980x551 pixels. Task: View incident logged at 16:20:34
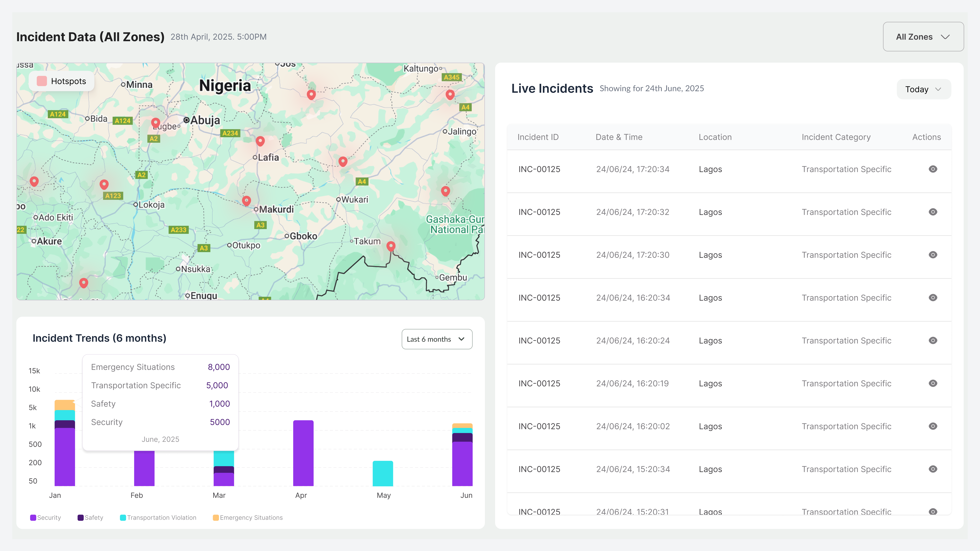[933, 298]
